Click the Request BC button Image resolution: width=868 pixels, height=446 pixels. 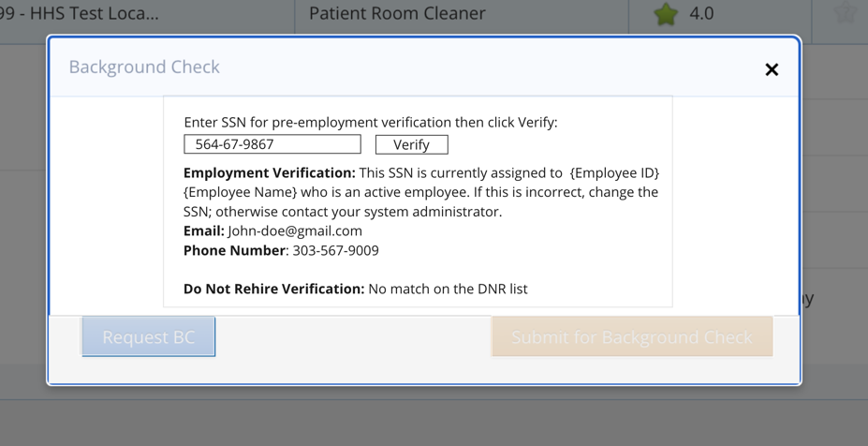click(x=149, y=337)
